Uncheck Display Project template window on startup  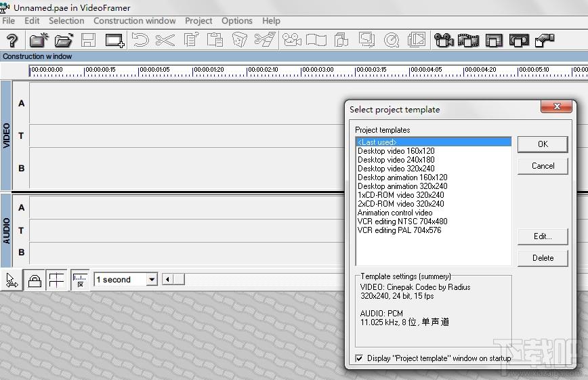(359, 358)
